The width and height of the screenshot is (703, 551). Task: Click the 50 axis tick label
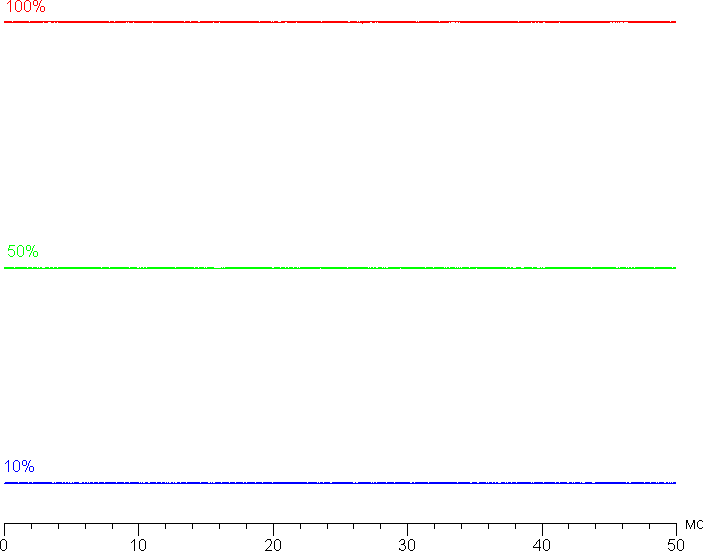676,545
